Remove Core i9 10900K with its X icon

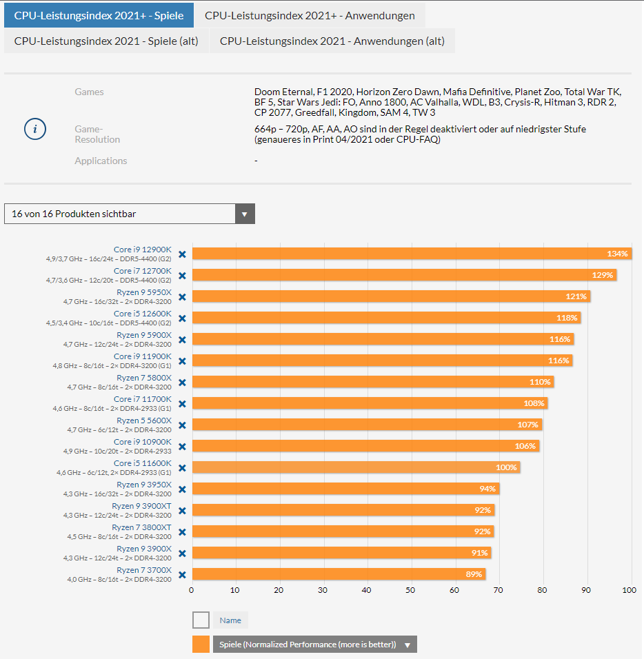[182, 446]
